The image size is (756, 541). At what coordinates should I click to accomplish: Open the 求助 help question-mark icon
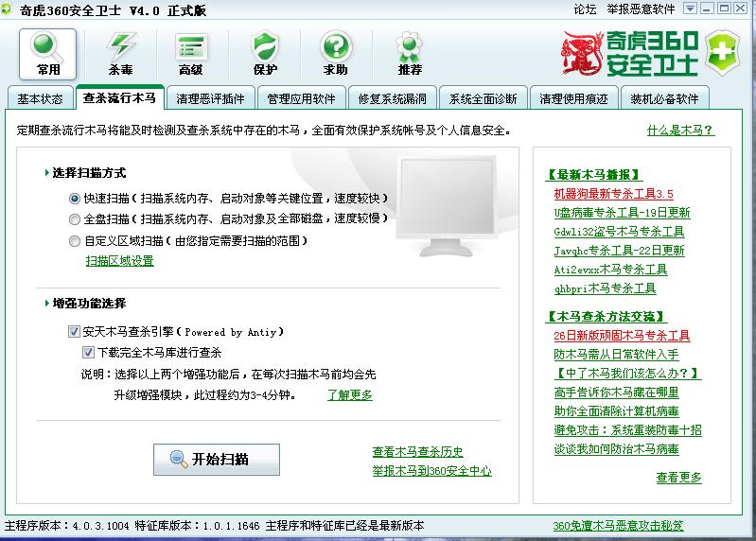(x=336, y=54)
